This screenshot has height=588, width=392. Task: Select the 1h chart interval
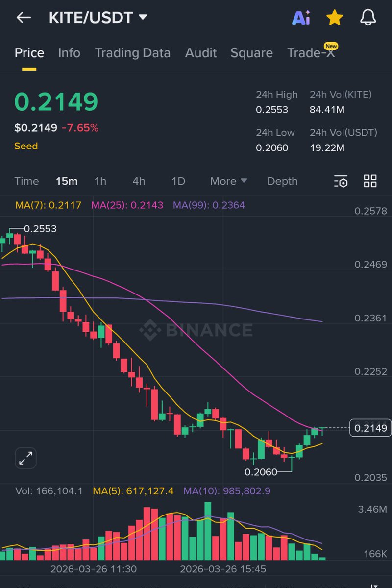(x=100, y=181)
